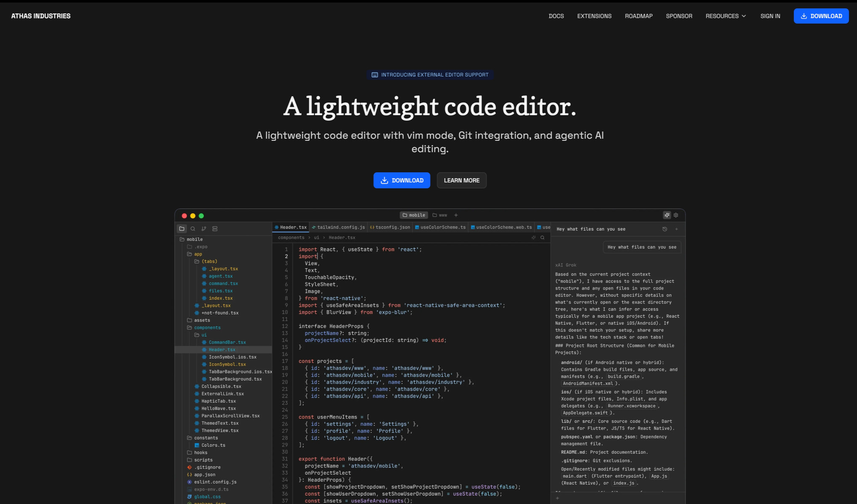This screenshot has height=504, width=857.
Task: Expand the .expo folder
Action: click(x=197, y=247)
